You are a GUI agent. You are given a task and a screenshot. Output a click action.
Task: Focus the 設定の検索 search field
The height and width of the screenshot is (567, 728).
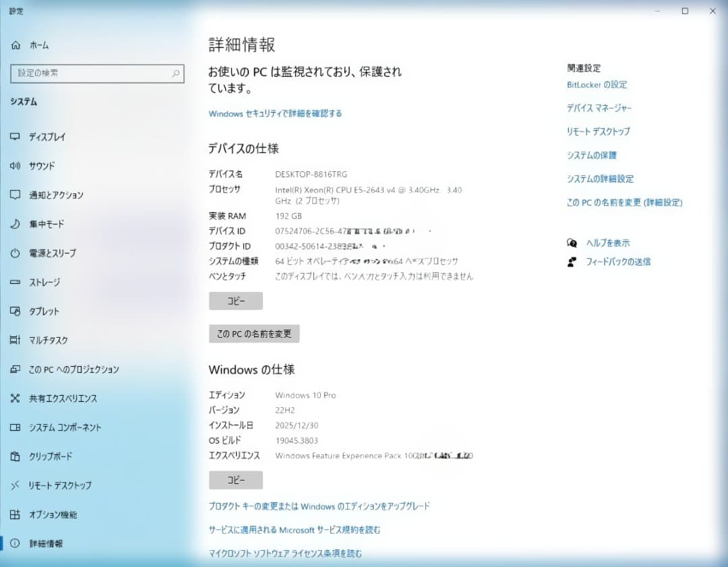coord(91,73)
